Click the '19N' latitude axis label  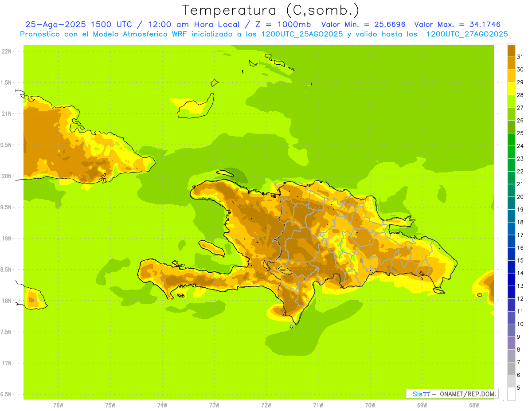coord(7,239)
